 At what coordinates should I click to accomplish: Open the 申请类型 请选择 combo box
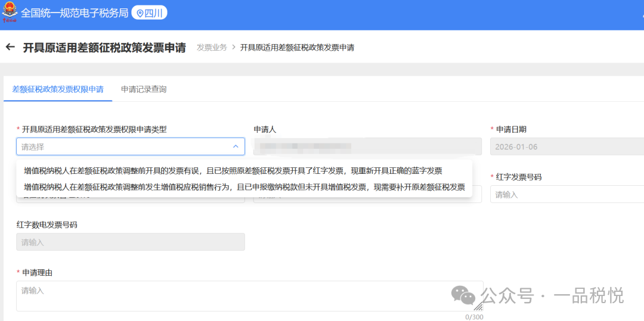pyautogui.click(x=125, y=147)
